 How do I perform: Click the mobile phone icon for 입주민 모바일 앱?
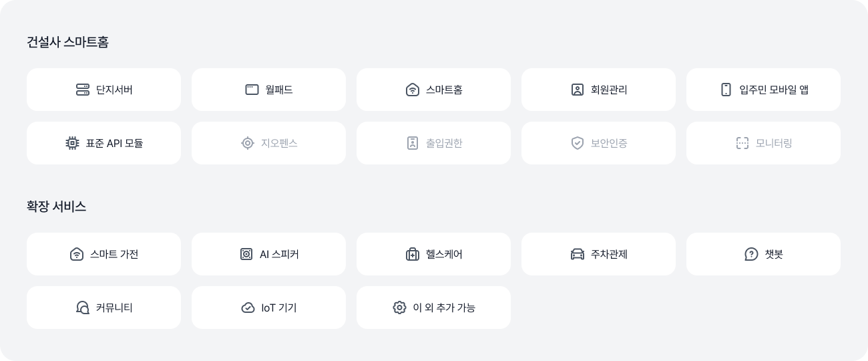(x=726, y=90)
